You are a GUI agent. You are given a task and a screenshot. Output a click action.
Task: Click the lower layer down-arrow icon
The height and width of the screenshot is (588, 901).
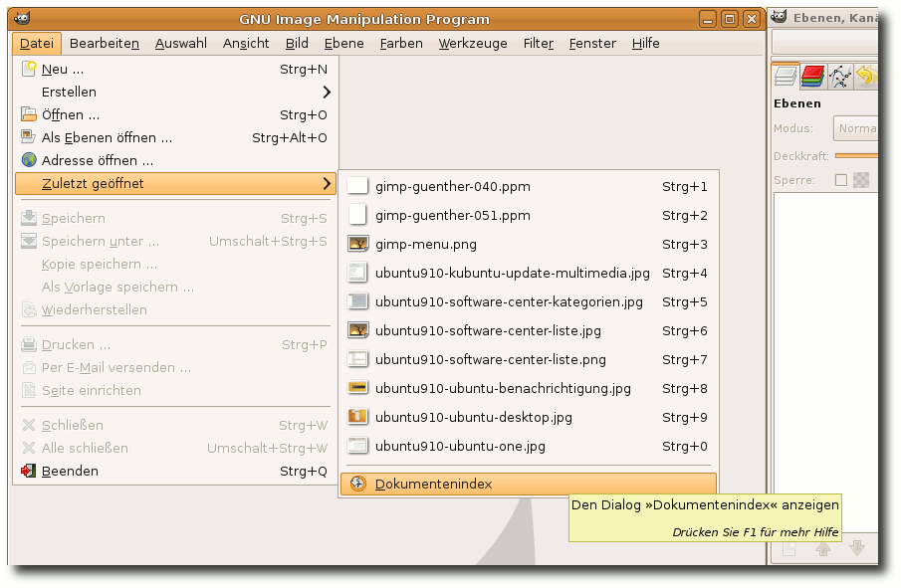857,548
